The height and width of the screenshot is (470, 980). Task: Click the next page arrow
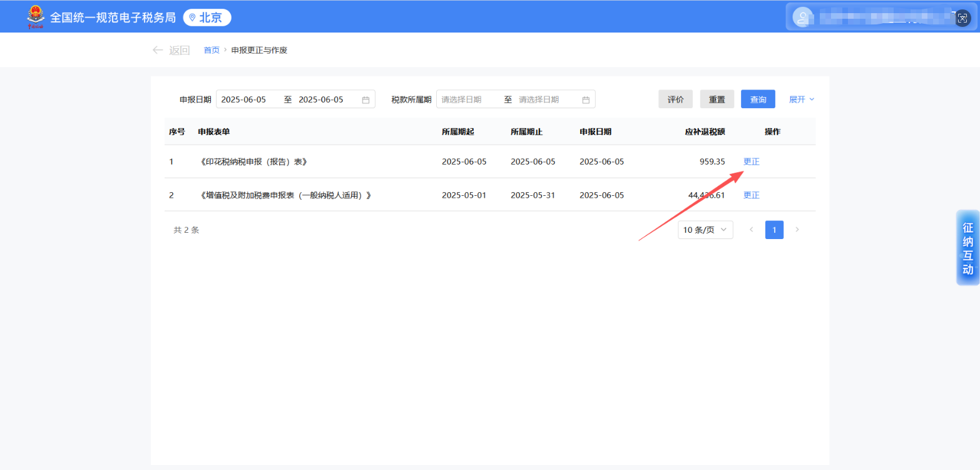(797, 230)
